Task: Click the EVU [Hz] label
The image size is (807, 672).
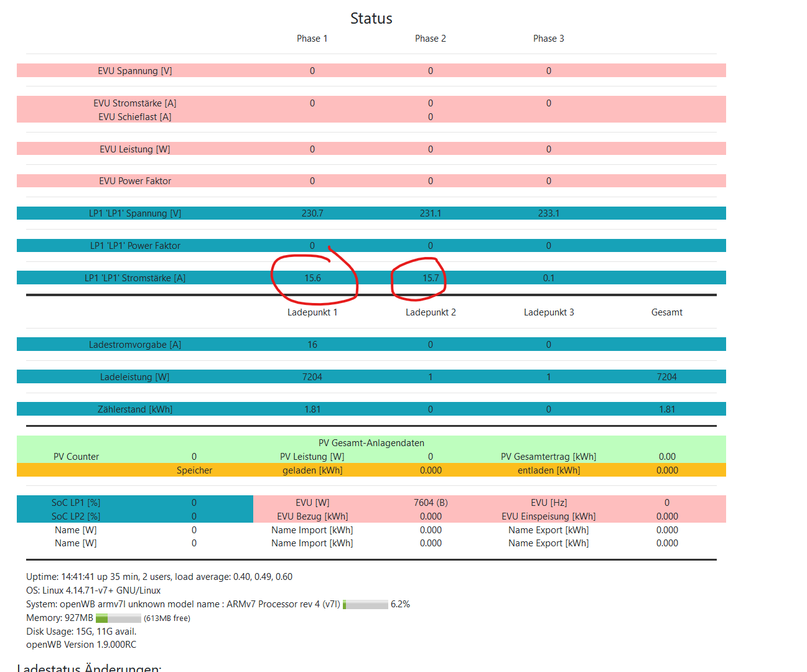Action: tap(549, 503)
